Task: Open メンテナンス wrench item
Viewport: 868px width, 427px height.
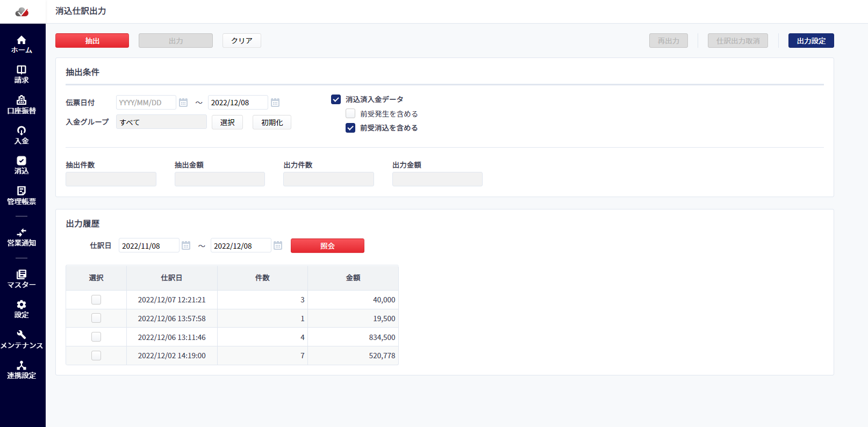Action: 21,340
